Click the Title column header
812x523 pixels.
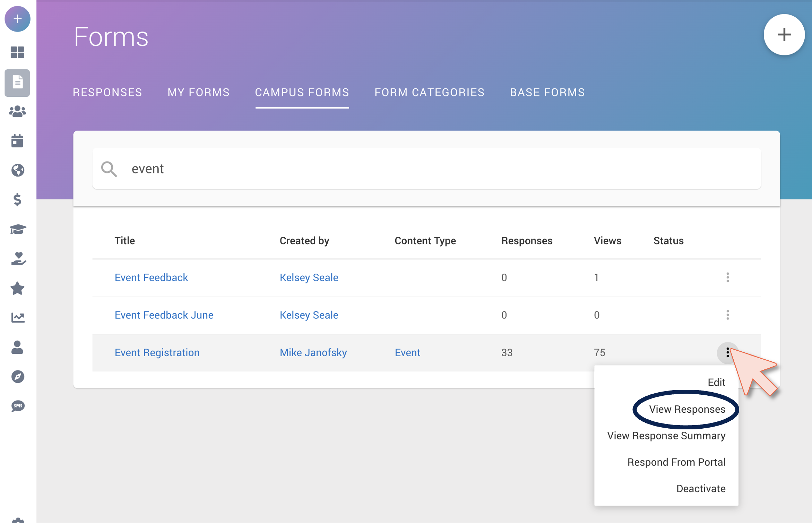pos(124,240)
